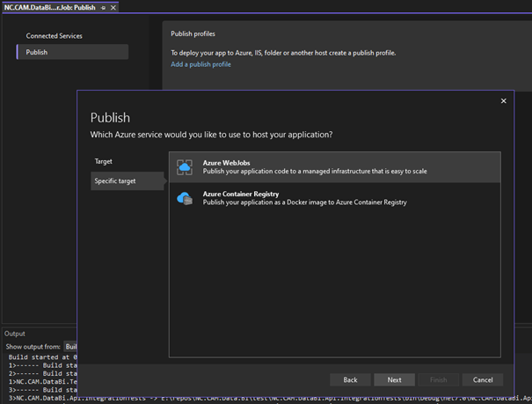Image resolution: width=532 pixels, height=404 pixels.
Task: Cancel the Publish wizard
Action: pos(483,379)
